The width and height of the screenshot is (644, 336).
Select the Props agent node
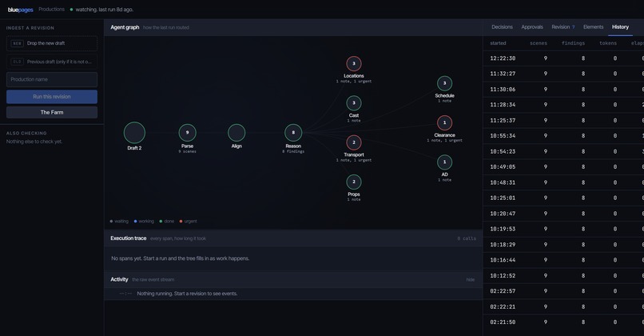(354, 182)
